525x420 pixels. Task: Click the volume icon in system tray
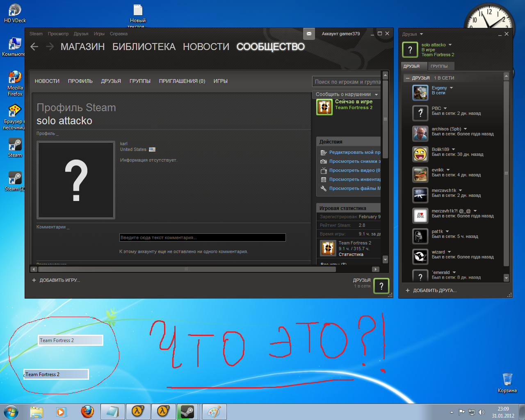click(x=482, y=412)
